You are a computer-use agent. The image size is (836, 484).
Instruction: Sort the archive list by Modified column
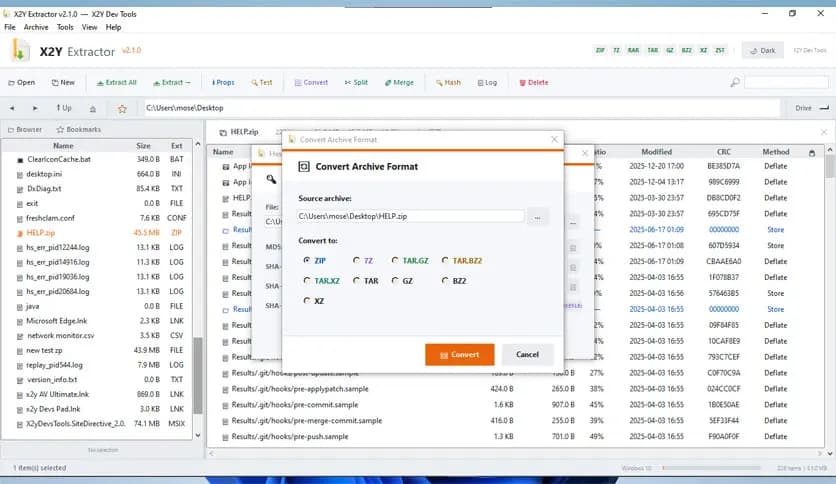(x=656, y=152)
